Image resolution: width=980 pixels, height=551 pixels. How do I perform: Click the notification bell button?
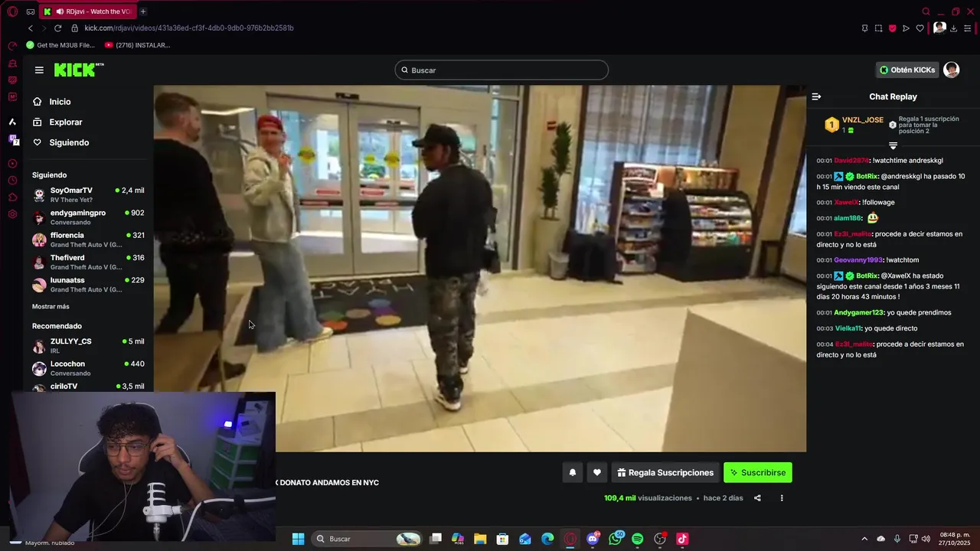[x=572, y=473]
